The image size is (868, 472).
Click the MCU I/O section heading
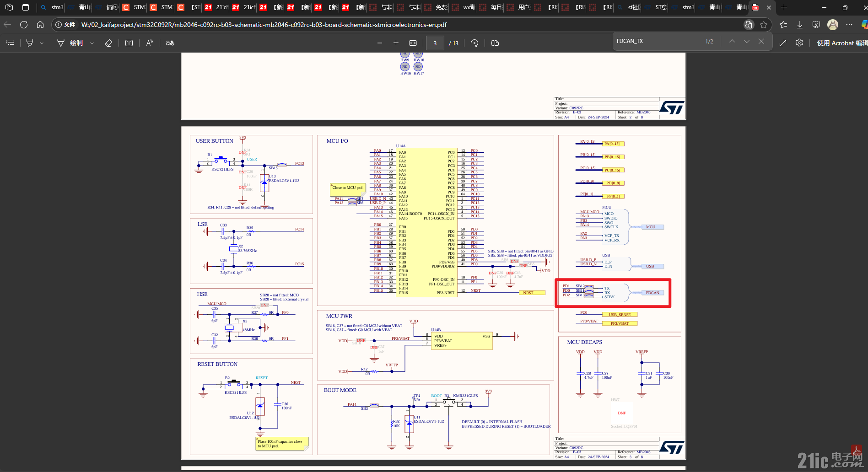[337, 141]
